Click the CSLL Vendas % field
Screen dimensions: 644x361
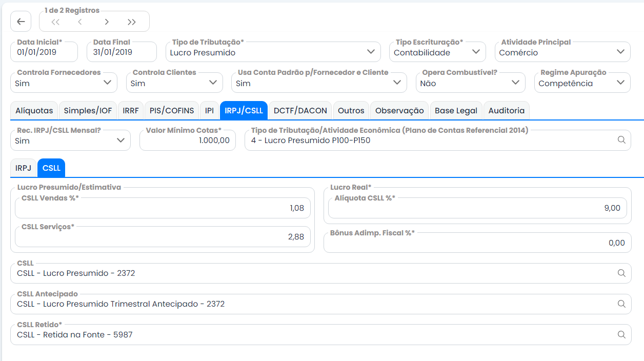163,208
